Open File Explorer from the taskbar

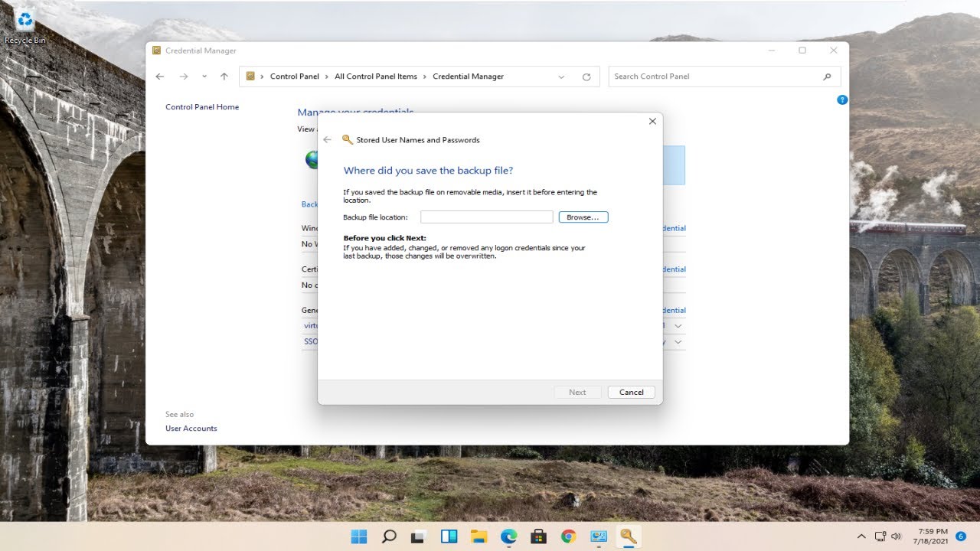tap(479, 536)
